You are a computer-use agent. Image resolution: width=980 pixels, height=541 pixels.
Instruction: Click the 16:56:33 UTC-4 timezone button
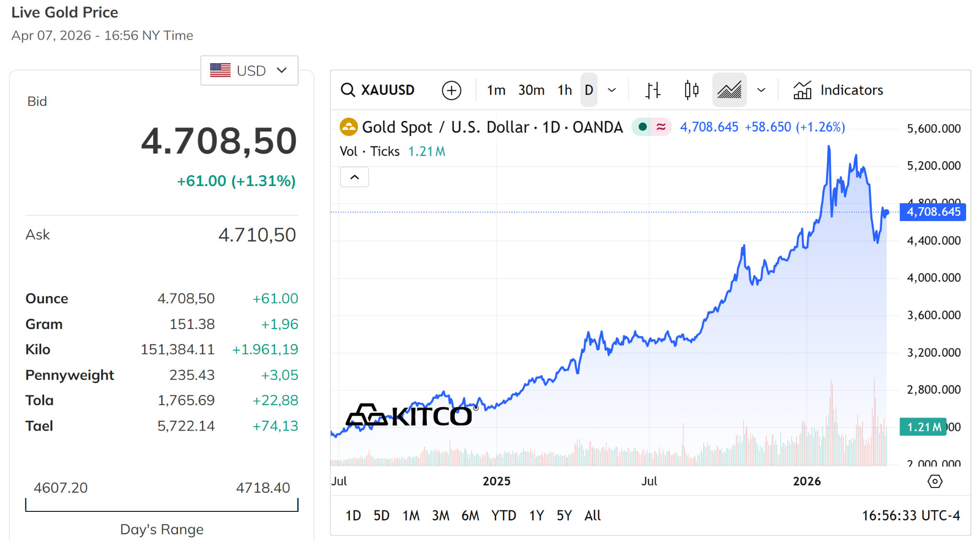point(911,516)
